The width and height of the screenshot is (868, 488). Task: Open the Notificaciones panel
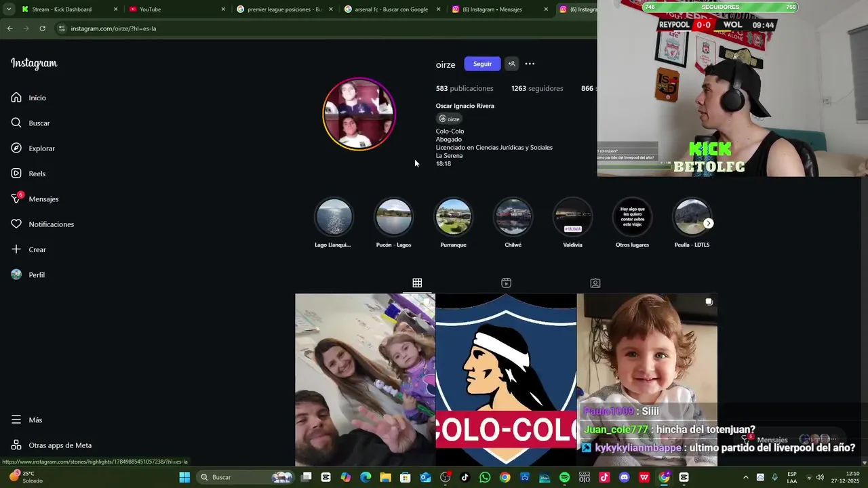[x=42, y=224]
